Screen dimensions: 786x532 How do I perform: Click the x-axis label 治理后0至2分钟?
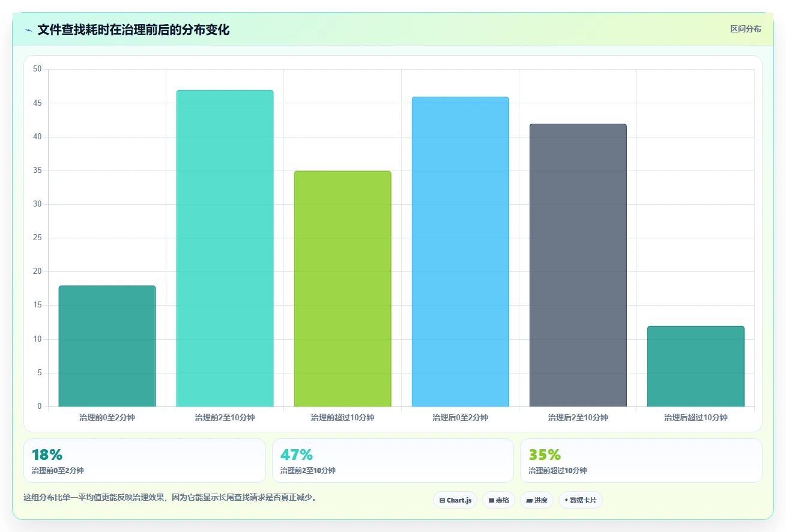pos(460,417)
